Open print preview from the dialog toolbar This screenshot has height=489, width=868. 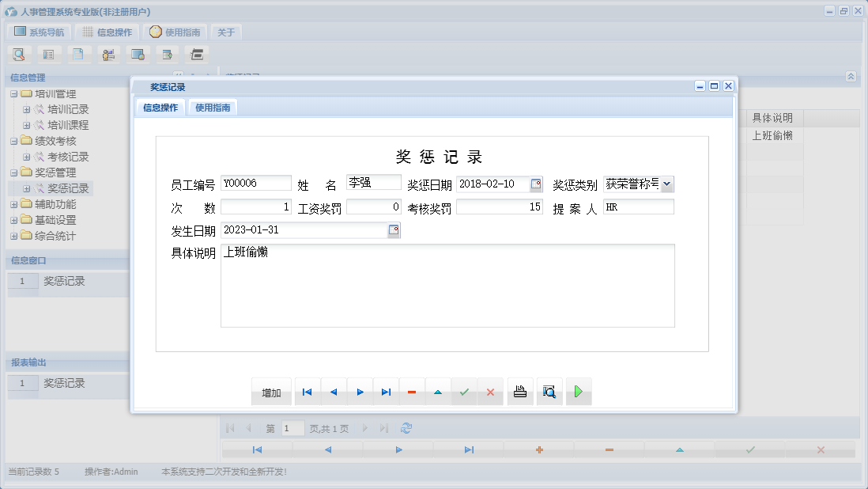pos(549,391)
